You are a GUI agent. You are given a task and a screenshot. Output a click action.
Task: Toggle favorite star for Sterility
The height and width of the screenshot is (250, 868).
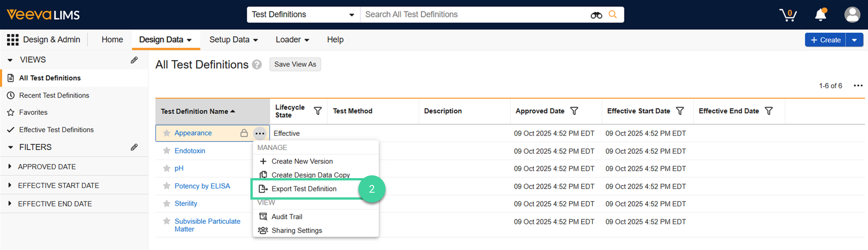167,204
